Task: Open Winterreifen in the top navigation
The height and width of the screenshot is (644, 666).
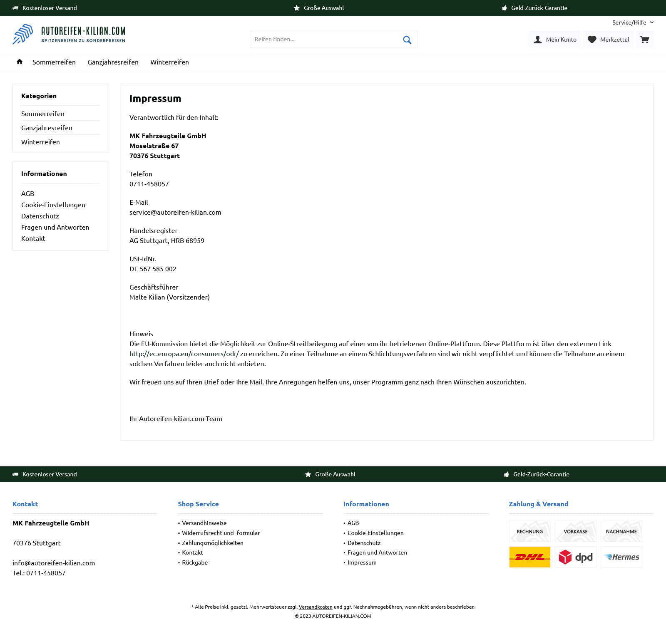Action: pyautogui.click(x=169, y=62)
